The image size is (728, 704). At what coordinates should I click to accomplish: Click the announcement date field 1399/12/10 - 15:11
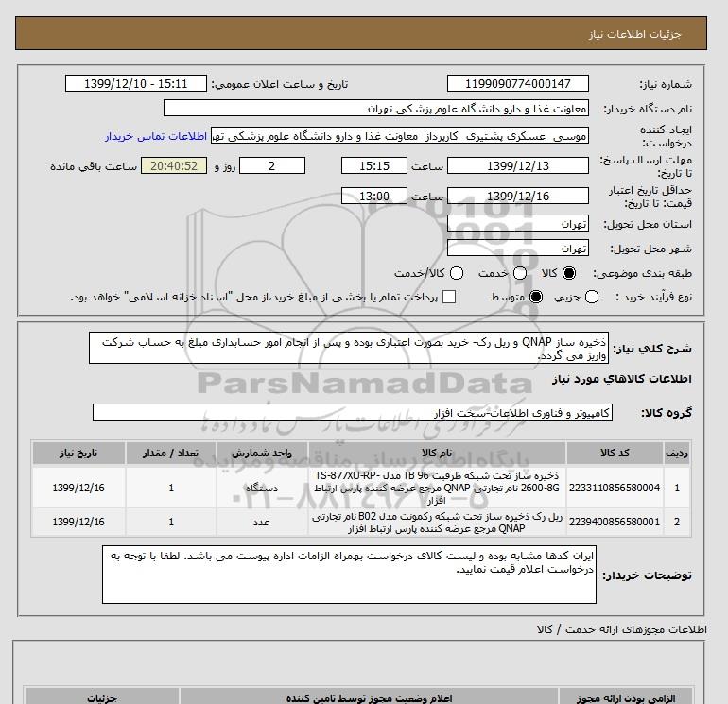135,83
